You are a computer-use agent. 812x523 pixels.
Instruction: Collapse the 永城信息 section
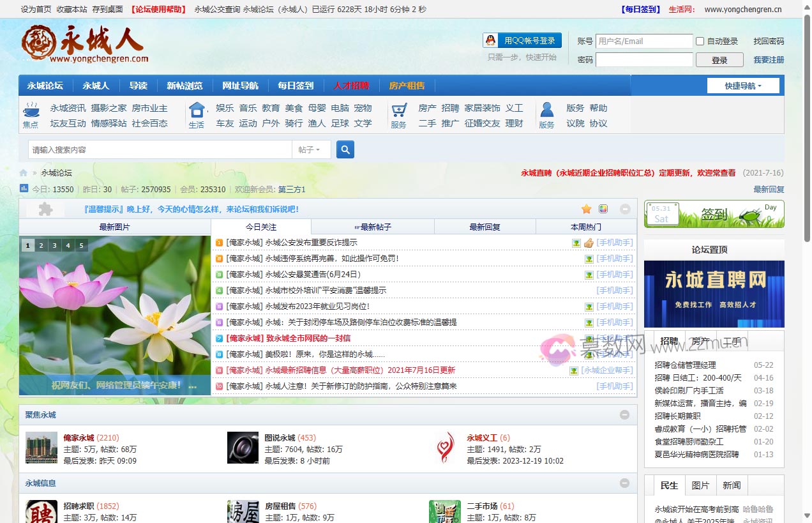pos(624,483)
